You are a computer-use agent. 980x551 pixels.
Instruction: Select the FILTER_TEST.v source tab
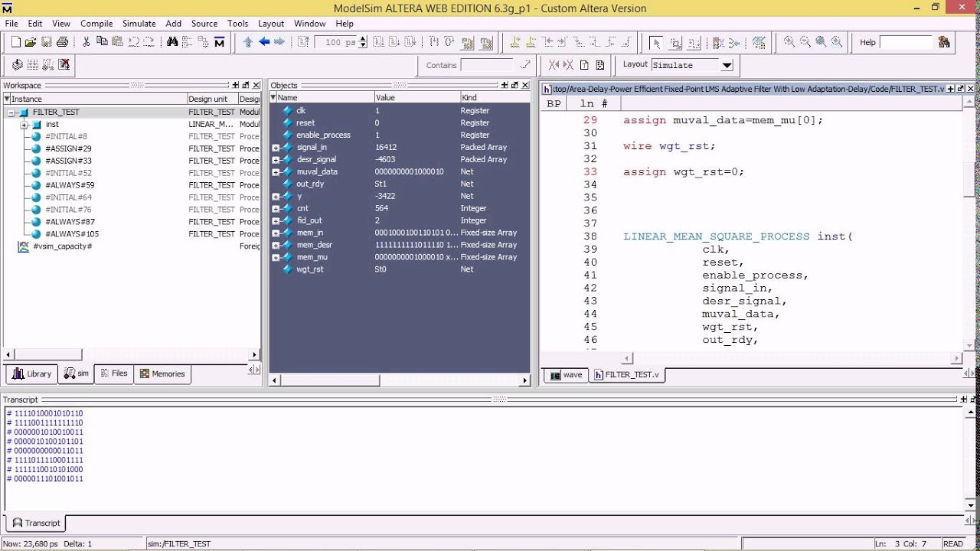[x=626, y=375]
